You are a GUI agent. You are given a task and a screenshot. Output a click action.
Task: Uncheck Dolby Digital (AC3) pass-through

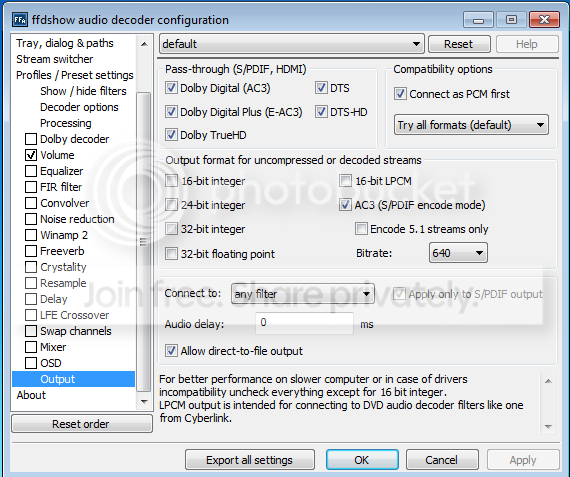click(x=171, y=88)
